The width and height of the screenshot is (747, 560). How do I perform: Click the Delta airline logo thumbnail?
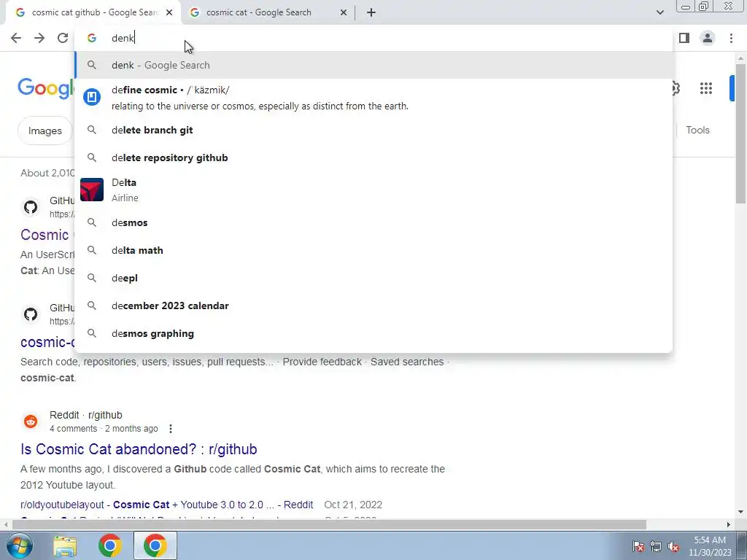coord(92,190)
